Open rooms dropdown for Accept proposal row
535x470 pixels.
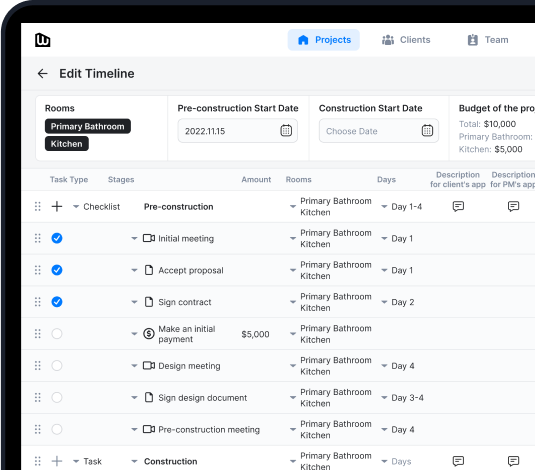[x=293, y=270]
